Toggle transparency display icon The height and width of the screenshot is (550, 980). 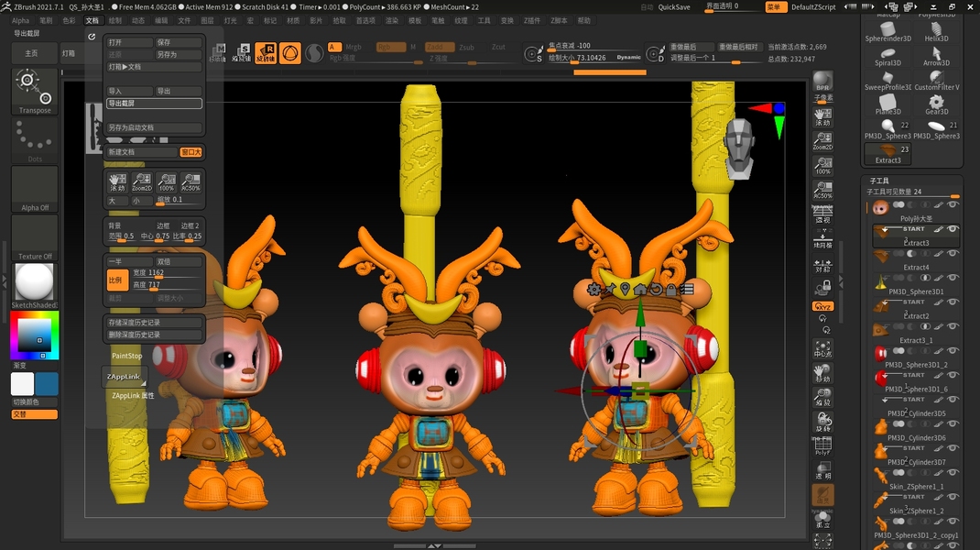[x=822, y=471]
